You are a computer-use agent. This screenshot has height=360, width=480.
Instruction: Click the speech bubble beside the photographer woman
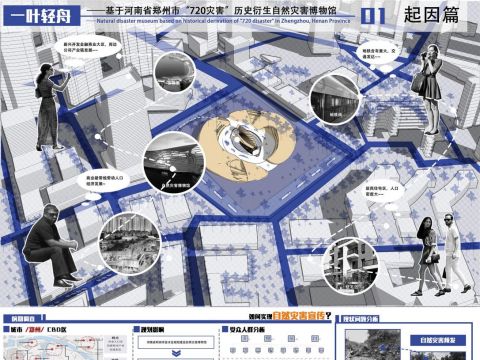(x=380, y=54)
